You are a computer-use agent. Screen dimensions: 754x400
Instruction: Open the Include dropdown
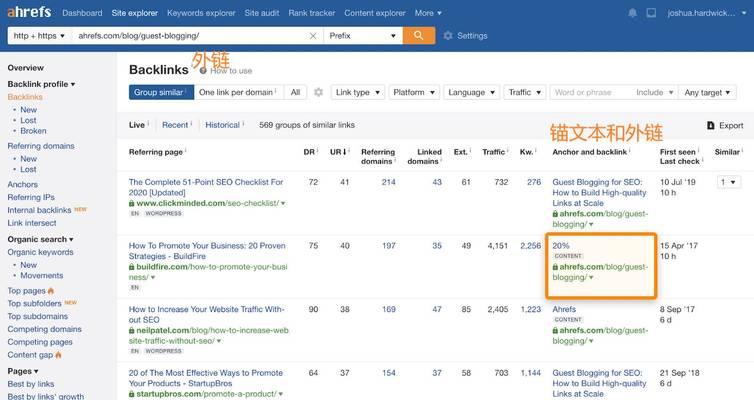(654, 92)
